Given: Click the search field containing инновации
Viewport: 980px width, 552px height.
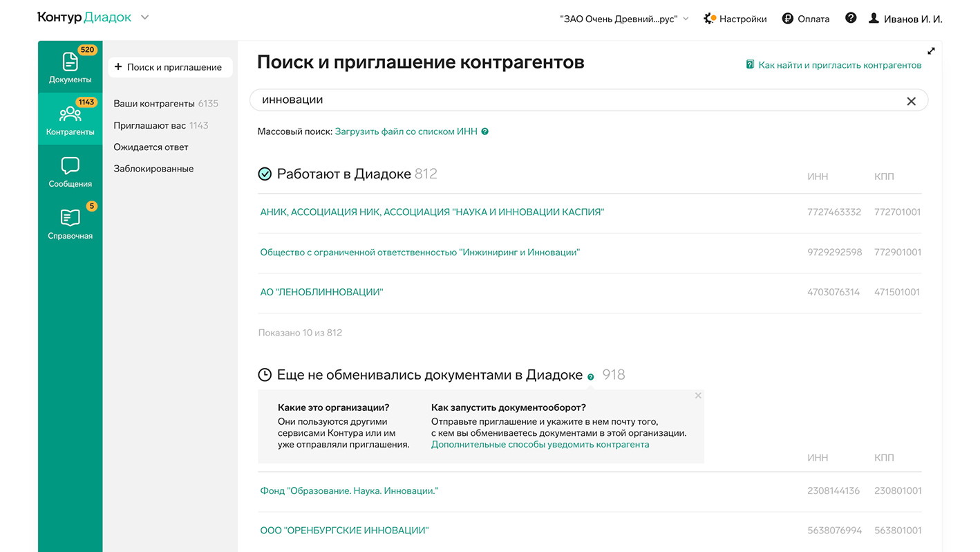Looking at the screenshot, I should click(x=588, y=100).
